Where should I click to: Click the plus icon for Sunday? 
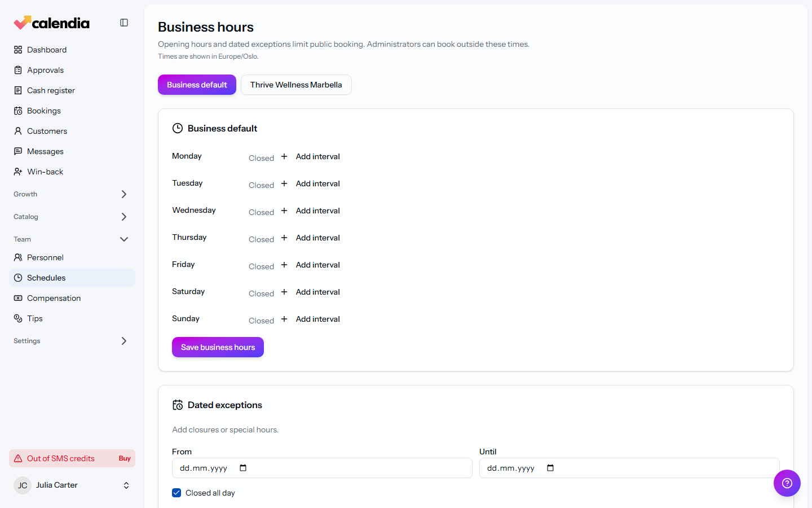click(x=284, y=319)
